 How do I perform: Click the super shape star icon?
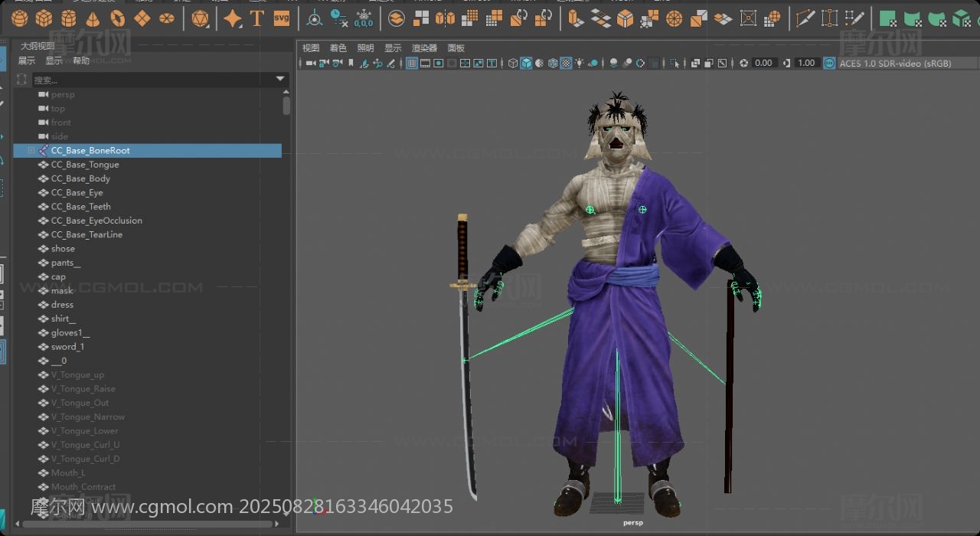[233, 18]
